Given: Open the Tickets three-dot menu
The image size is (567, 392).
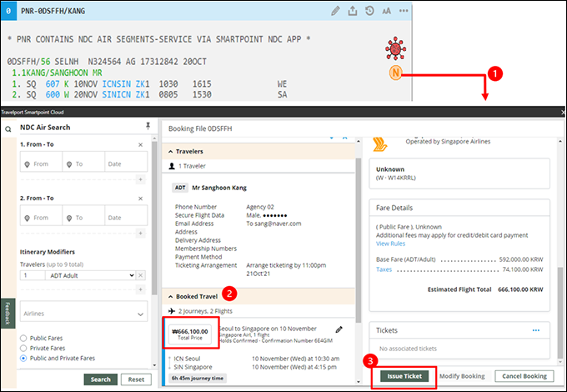Looking at the screenshot, I should point(536,330).
